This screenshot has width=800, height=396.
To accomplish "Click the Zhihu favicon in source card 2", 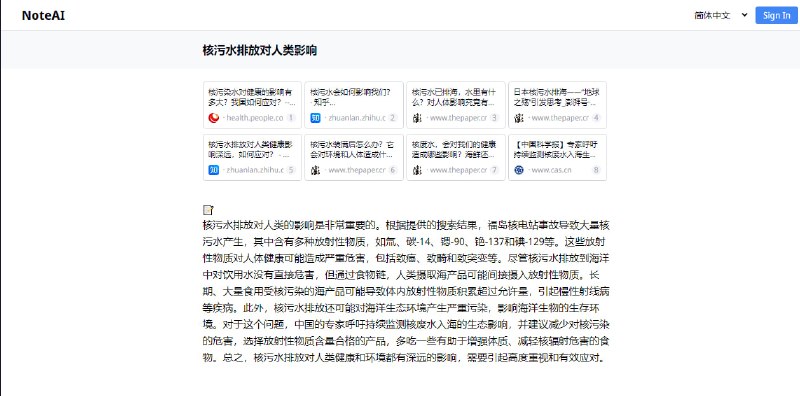I will tap(315, 118).
